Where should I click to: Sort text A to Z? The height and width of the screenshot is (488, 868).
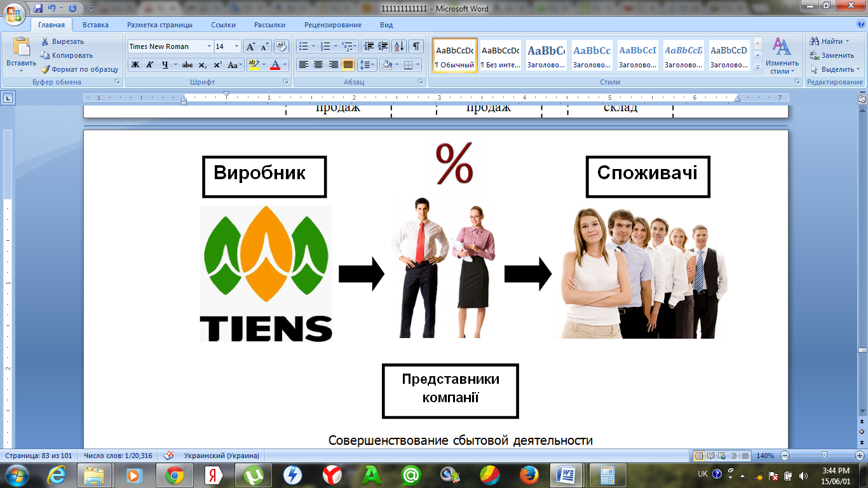[x=399, y=46]
